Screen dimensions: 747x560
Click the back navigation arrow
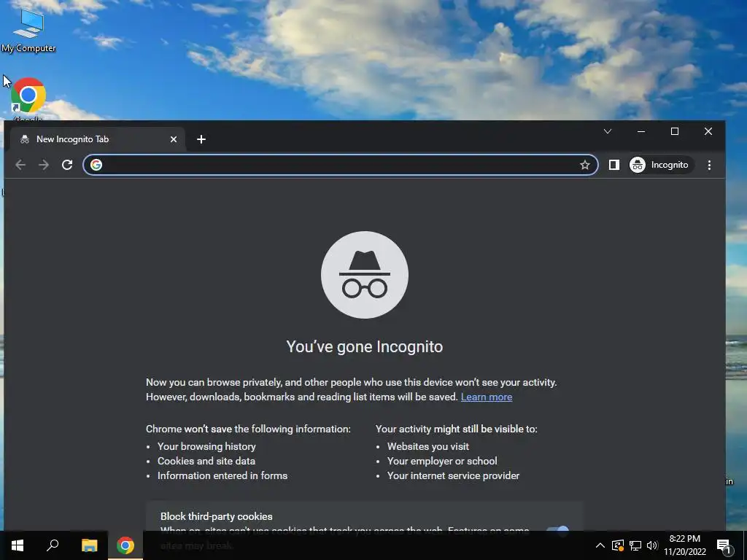coord(20,165)
